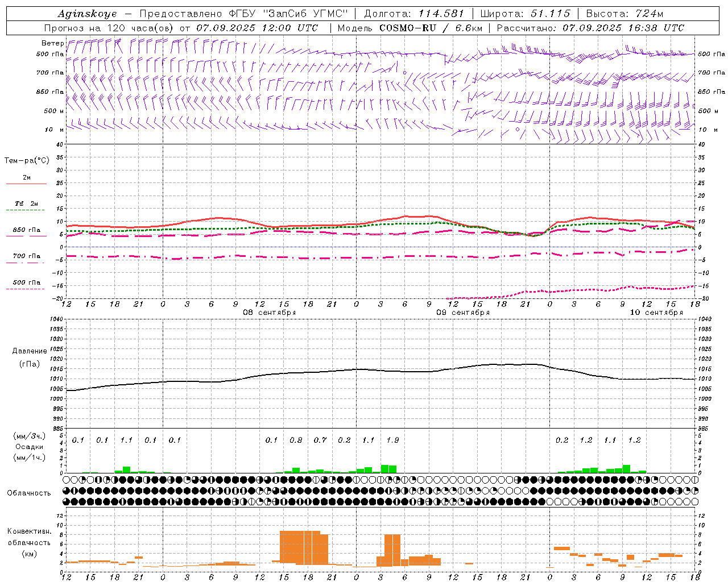
Task: Click the '(км)' unit under convective cloud label
Action: [29, 554]
